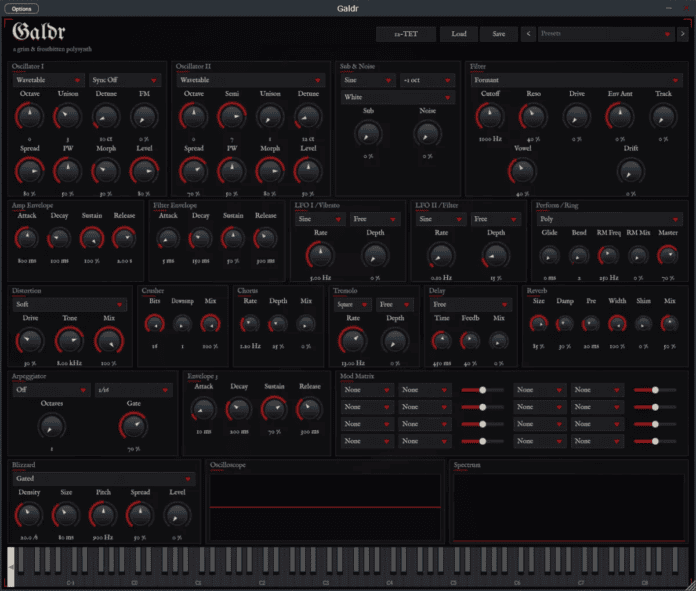Adjust first right Mod Matrix amount slider
This screenshot has height=591, width=696.
click(655, 390)
